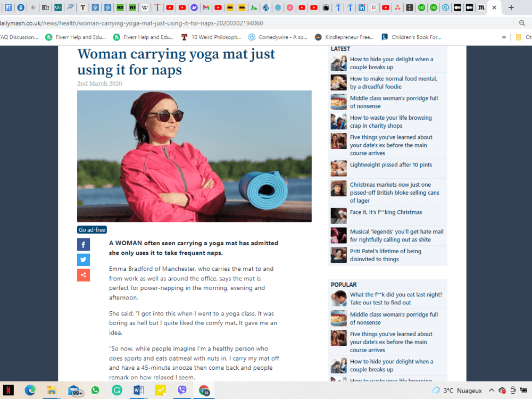The width and height of the screenshot is (532, 399).
Task: Open Microsoft Word from the taskbar
Action: click(x=138, y=390)
